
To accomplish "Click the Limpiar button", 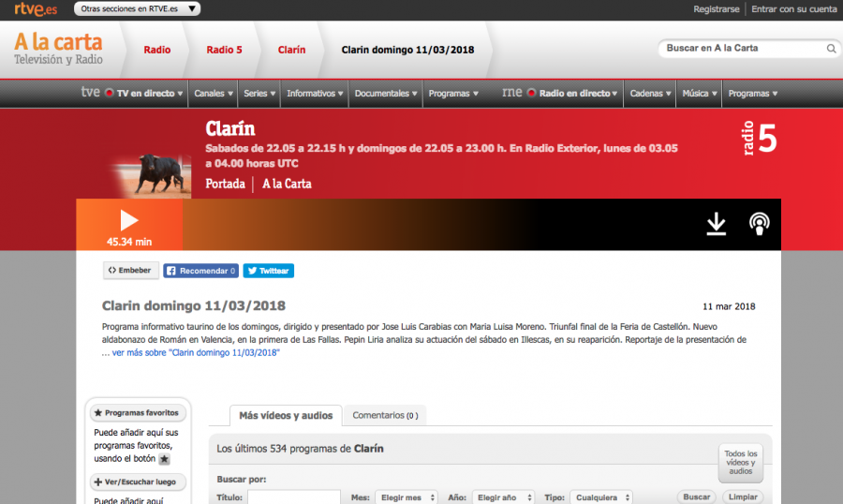I will [x=743, y=497].
